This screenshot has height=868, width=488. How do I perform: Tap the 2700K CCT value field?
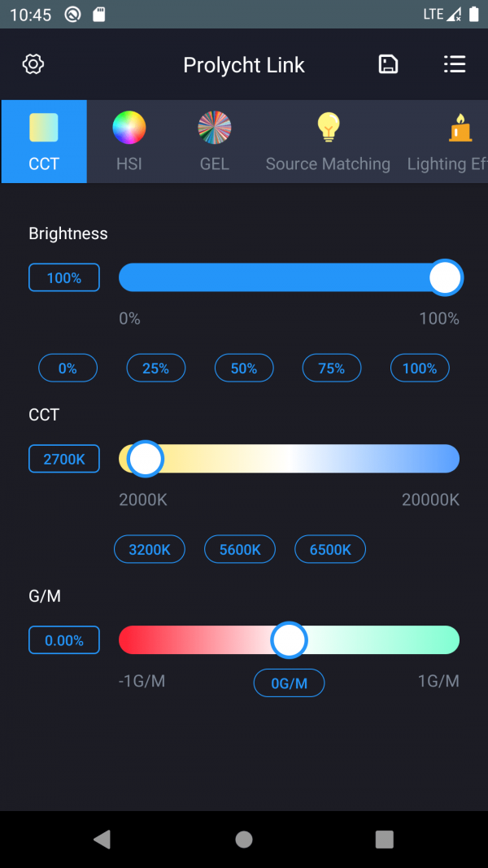tap(64, 459)
